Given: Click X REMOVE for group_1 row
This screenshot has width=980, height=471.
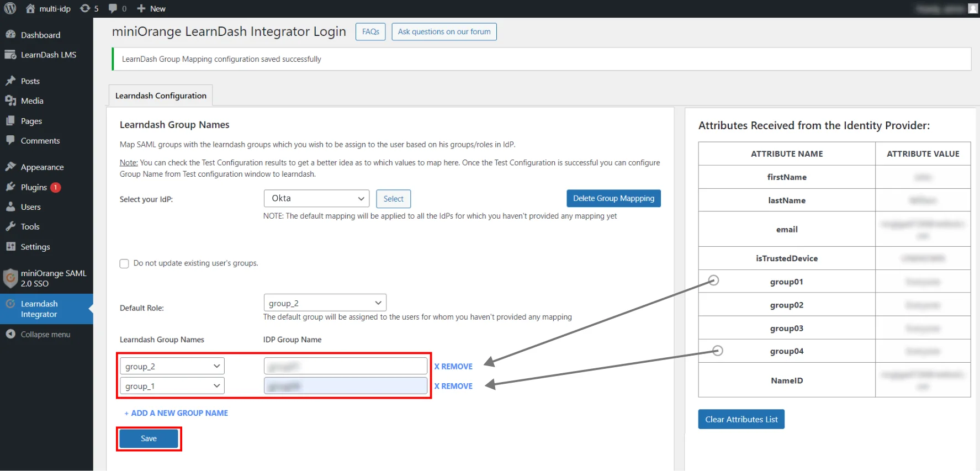Looking at the screenshot, I should [453, 387].
